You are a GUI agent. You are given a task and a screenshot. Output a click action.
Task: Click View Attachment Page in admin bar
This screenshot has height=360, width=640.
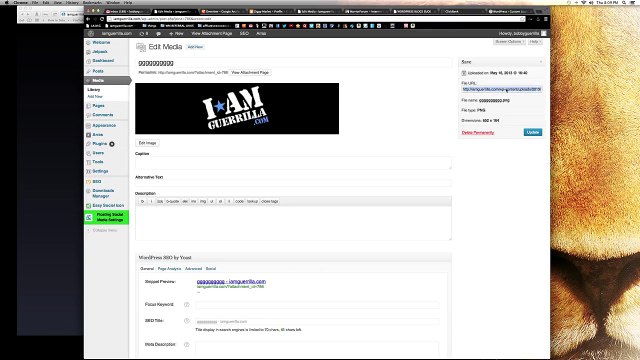[x=212, y=33]
